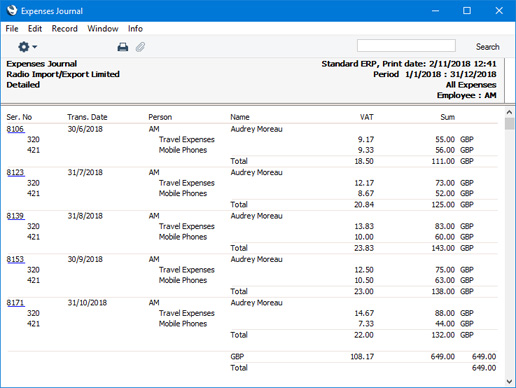Click the Period 1/1/2018 : 31/12/2018 text
The height and width of the screenshot is (388, 516).
click(435, 74)
